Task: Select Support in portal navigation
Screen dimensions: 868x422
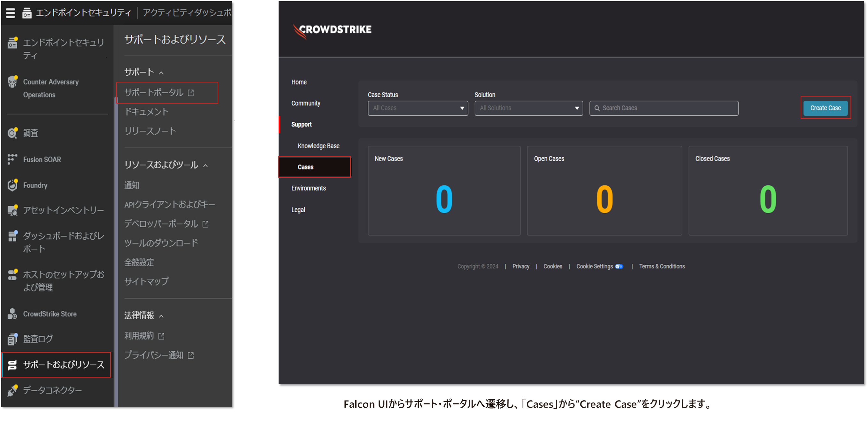Action: (301, 124)
